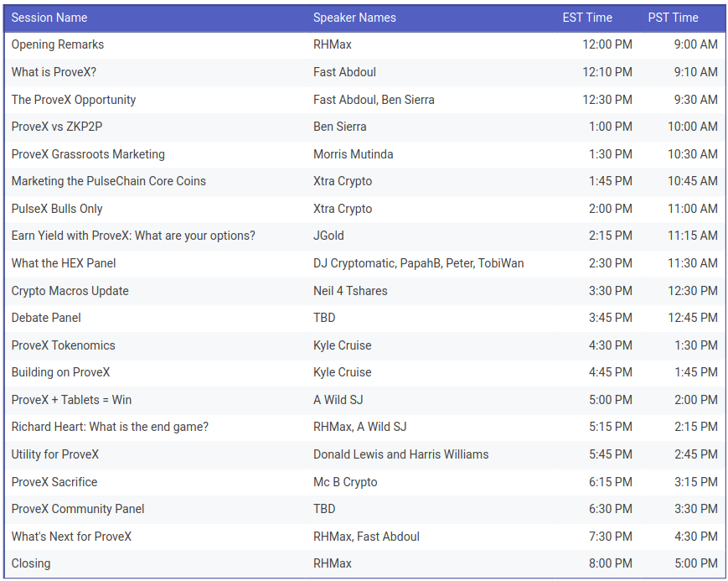Image resolution: width=728 pixels, height=581 pixels.
Task: Select the What the HEX Panel session
Action: pyautogui.click(x=63, y=263)
